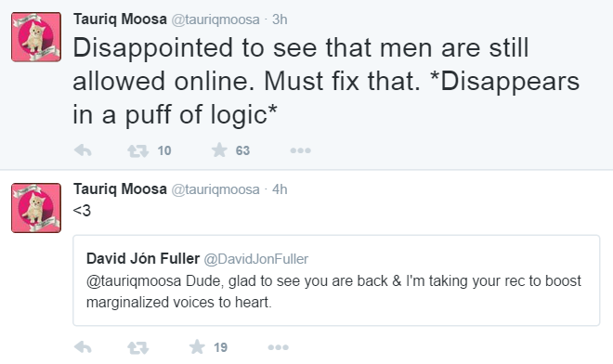Open the 4h timestamp
613x364 pixels.
(x=280, y=189)
